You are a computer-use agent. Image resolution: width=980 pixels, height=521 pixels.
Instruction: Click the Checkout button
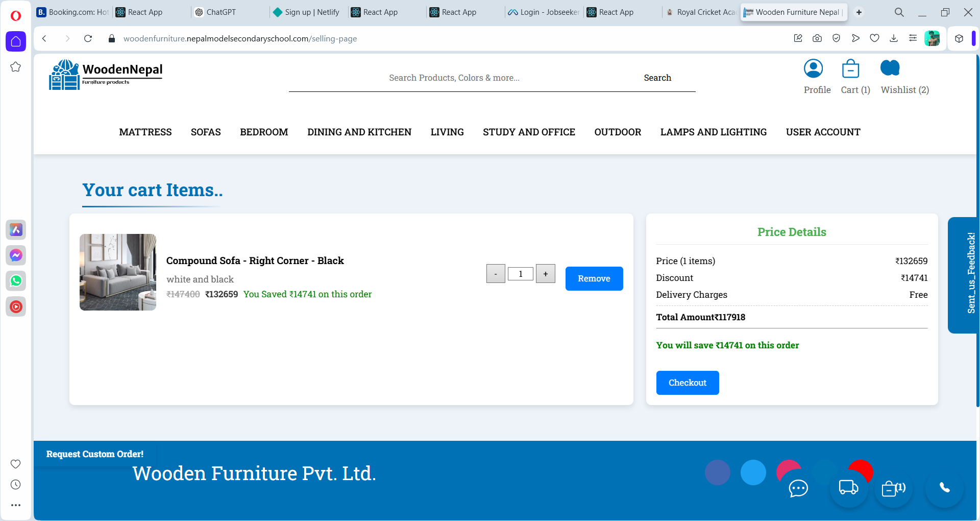point(687,383)
